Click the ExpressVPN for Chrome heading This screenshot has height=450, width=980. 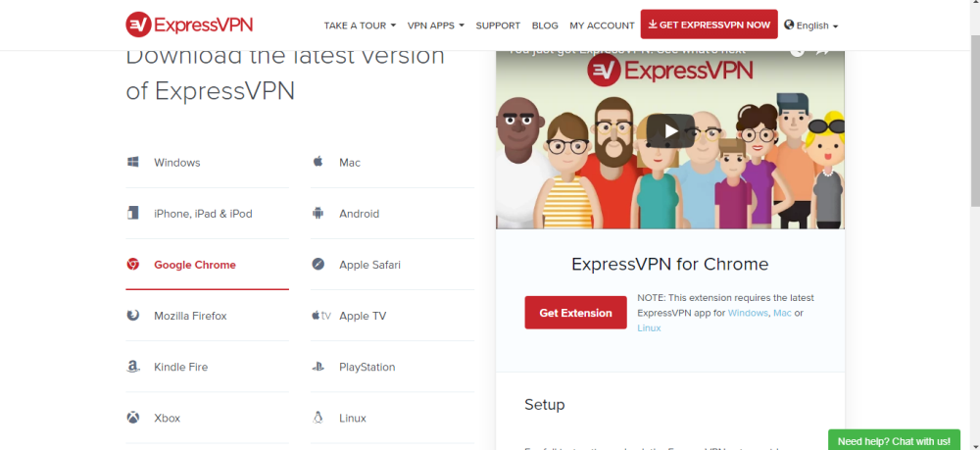670,264
